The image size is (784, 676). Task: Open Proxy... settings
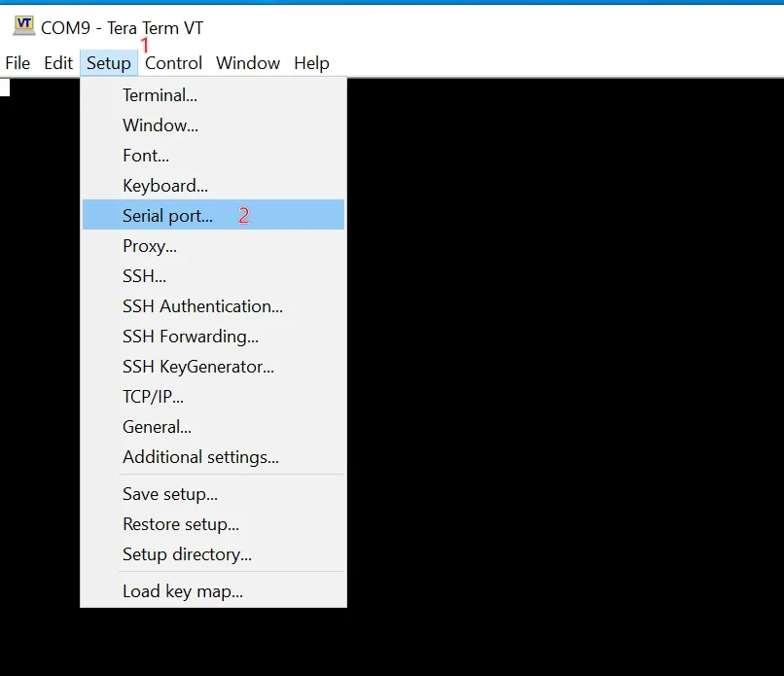[213, 245]
